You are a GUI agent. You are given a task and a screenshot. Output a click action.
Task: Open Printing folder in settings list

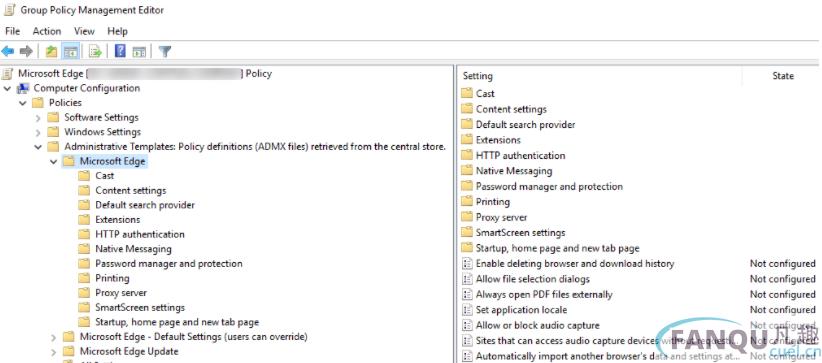tap(493, 202)
